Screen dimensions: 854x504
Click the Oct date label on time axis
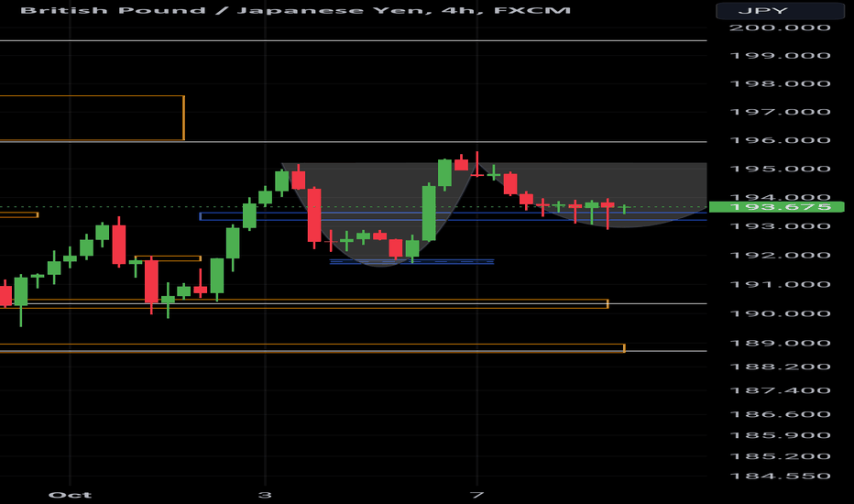click(70, 495)
